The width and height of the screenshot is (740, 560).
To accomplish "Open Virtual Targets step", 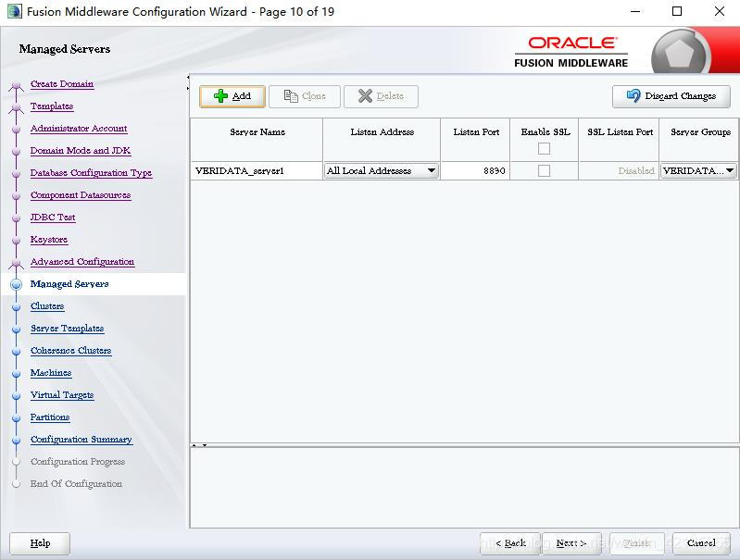I will 62,395.
